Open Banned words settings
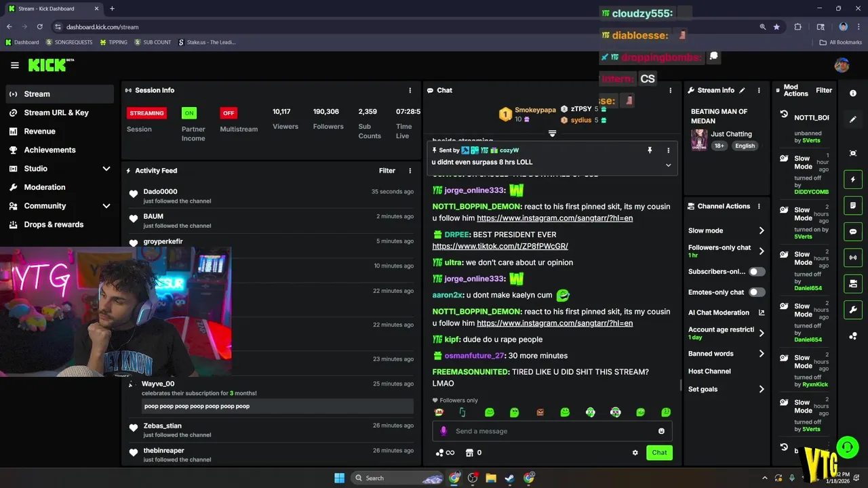The height and width of the screenshot is (488, 868). tap(726, 354)
